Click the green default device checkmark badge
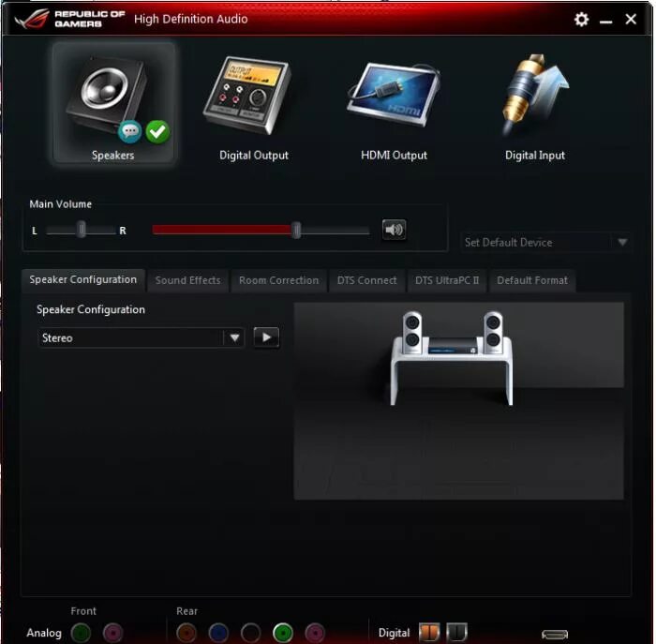This screenshot has height=644, width=656. 157,131
